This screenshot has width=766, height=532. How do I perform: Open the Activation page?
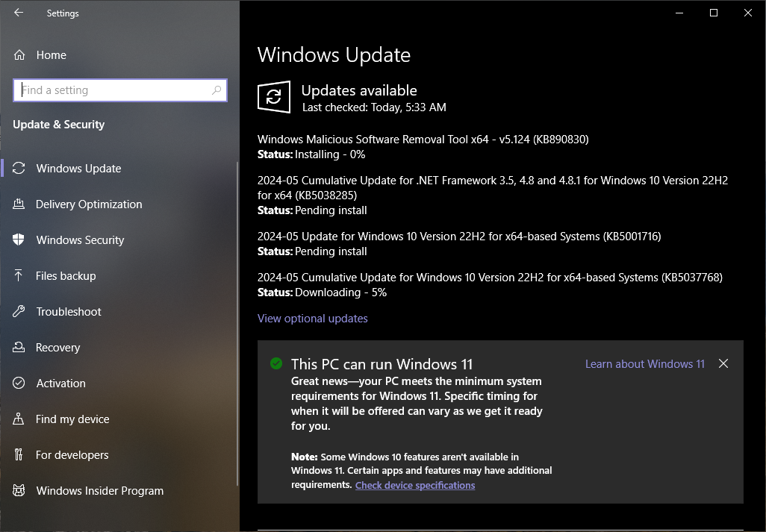coord(119,383)
